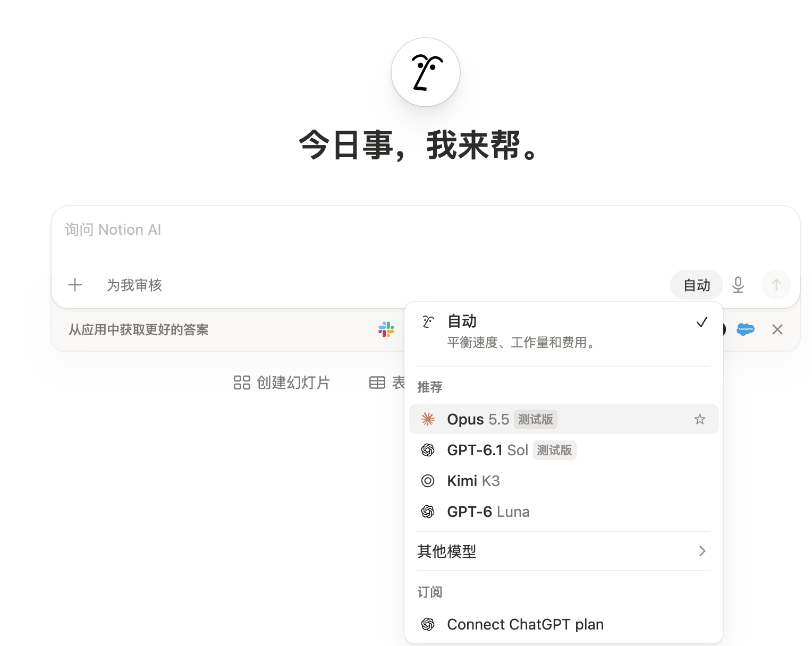
Task: Select Connect ChatGPT plan
Action: click(564, 624)
